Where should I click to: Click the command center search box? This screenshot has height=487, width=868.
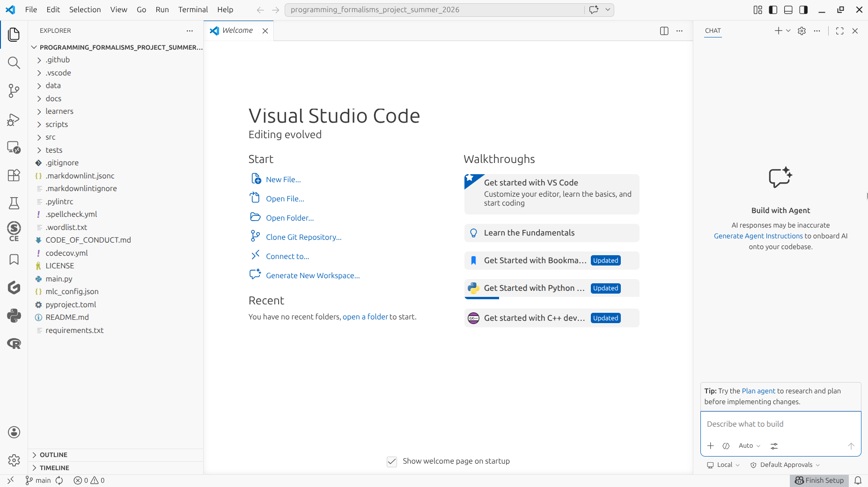click(x=434, y=10)
